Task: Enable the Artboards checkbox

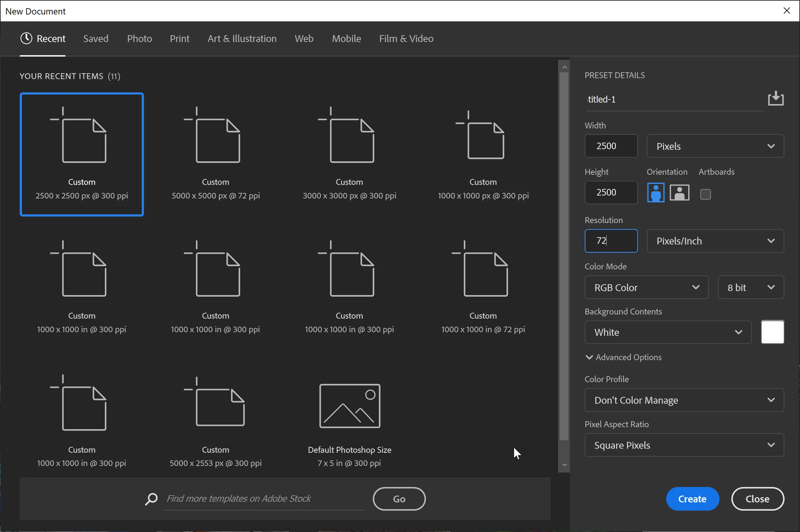Action: 705,195
